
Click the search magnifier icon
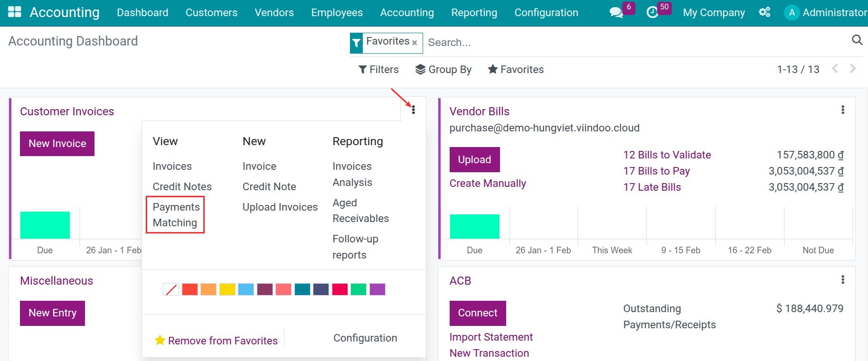pos(857,40)
